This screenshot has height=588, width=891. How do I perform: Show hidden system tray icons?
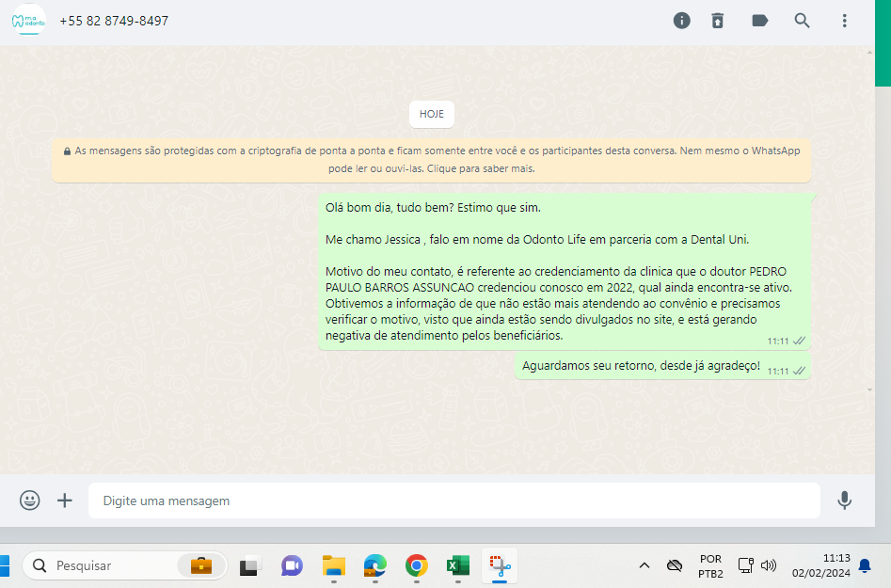point(644,565)
